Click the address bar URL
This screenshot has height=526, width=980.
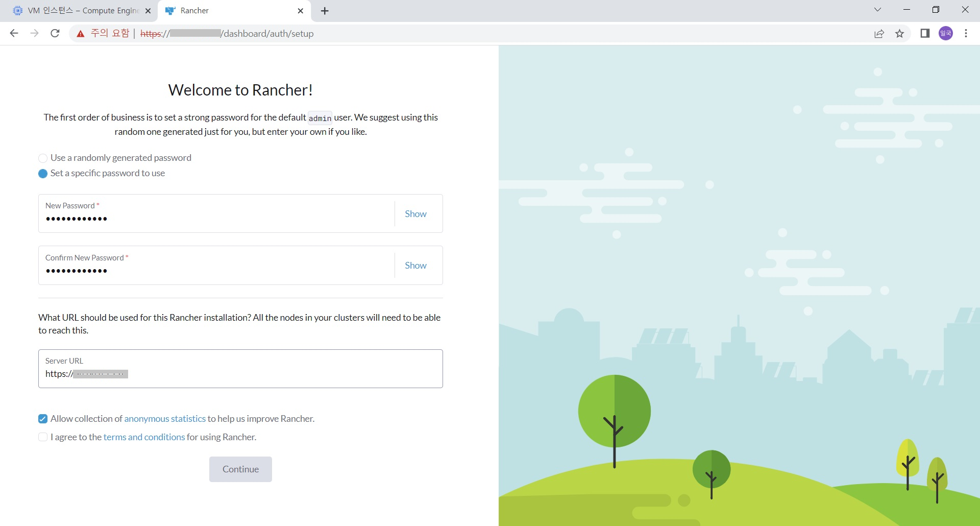click(x=227, y=34)
